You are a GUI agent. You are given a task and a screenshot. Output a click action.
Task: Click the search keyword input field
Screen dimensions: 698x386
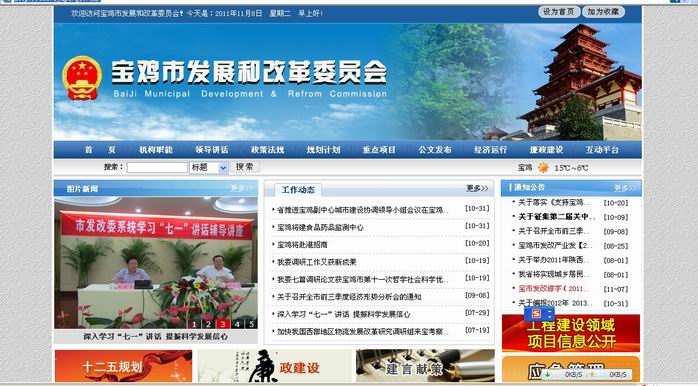click(157, 167)
